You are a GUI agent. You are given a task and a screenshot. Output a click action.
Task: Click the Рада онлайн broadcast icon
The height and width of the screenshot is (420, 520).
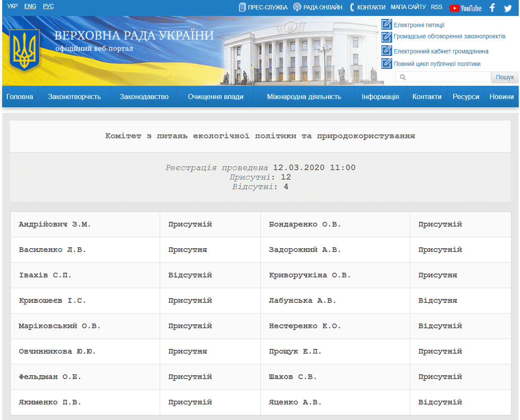tap(297, 7)
